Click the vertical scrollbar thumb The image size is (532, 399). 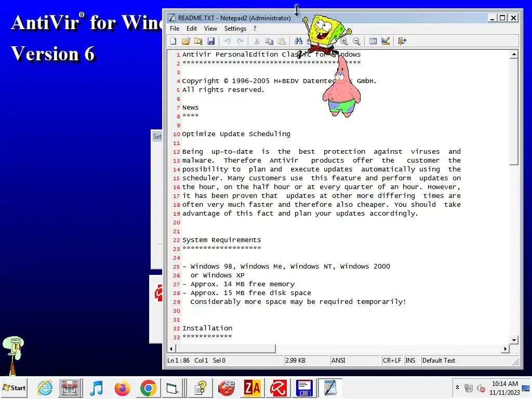pyautogui.click(x=514, y=112)
